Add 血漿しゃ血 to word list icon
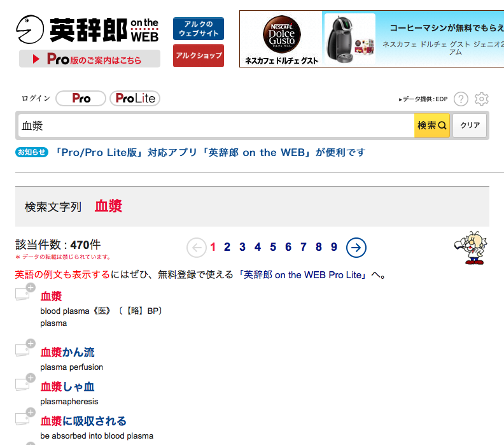 click(x=25, y=383)
